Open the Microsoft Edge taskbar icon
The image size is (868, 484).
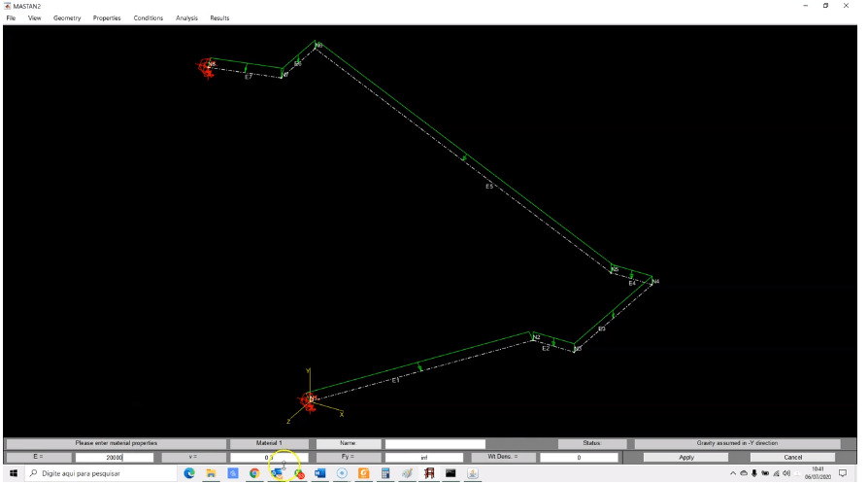tap(189, 474)
